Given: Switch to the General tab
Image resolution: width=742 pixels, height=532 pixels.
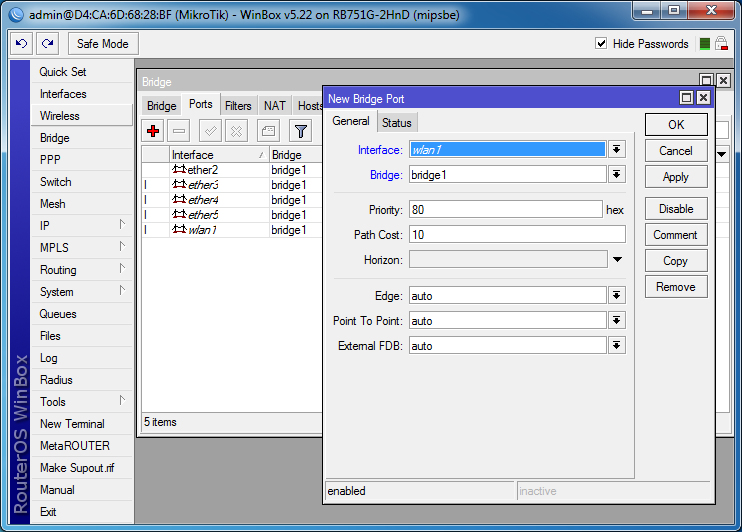Looking at the screenshot, I should tap(351, 121).
